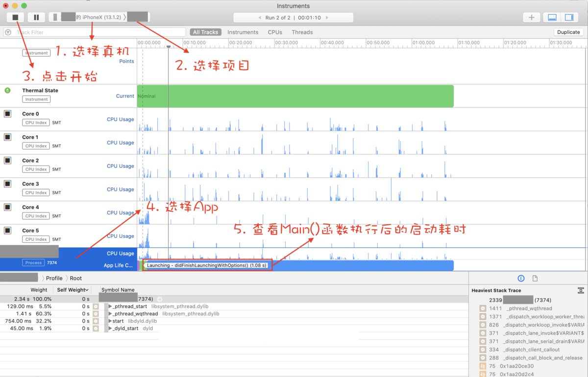This screenshot has height=377, width=588.
Task: Click the description document icon in detail bar
Action: pyautogui.click(x=535, y=278)
